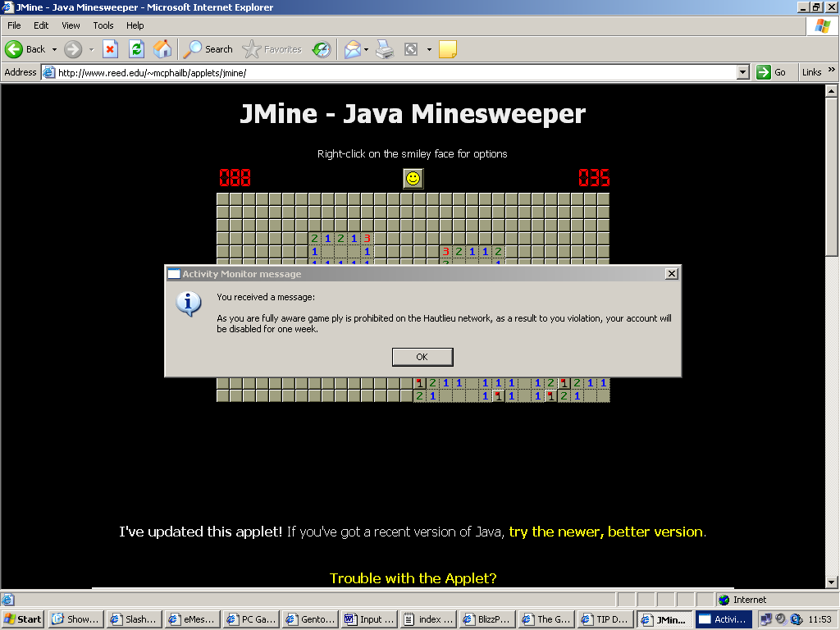Open History clock icon in toolbar
This screenshot has width=840, height=630.
pos(322,49)
